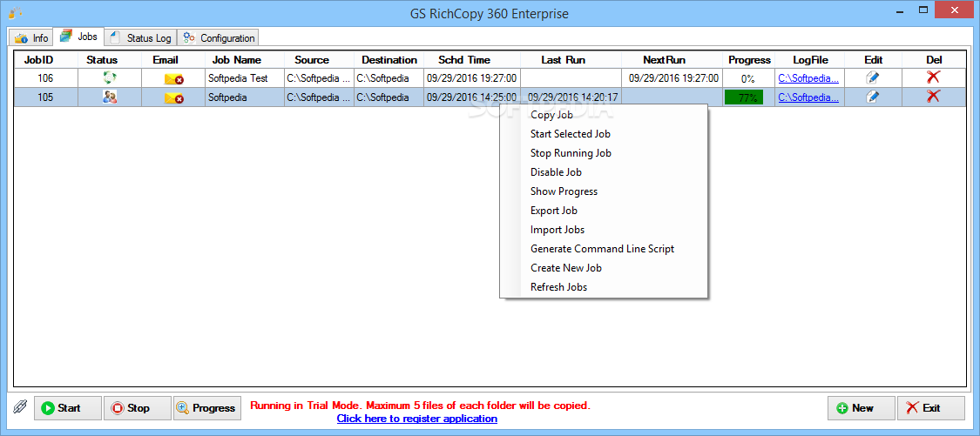The height and width of the screenshot is (436, 980).
Task: Click the NextRun cell of job 106
Action: coord(673,78)
